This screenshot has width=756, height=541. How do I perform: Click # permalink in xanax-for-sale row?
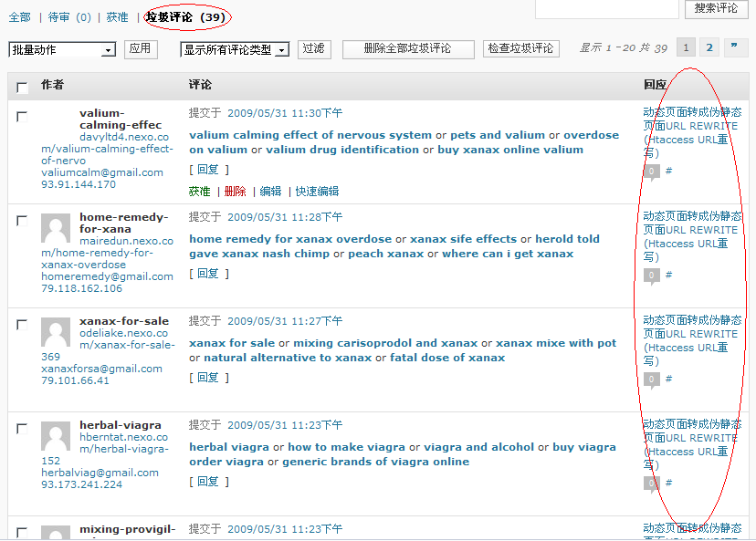pos(668,380)
